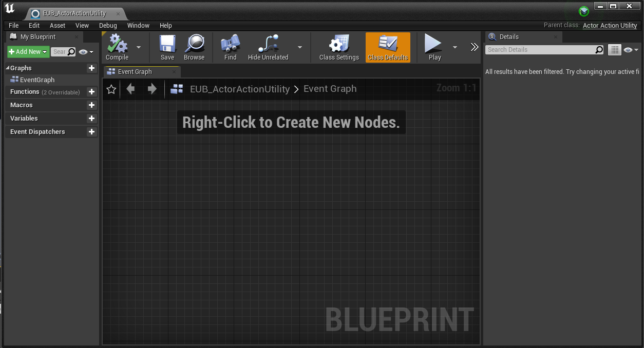Toggle Details property matrix grid button
Image resolution: width=644 pixels, height=348 pixels.
click(614, 50)
